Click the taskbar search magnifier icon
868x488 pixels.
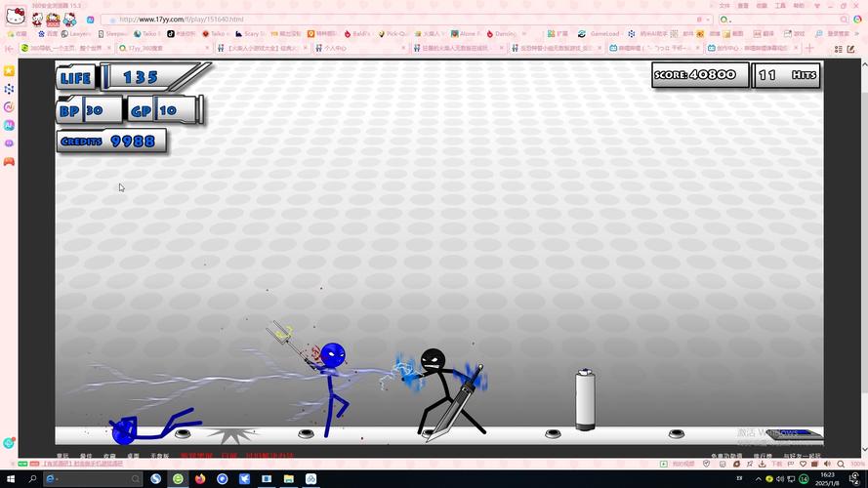tap(32, 478)
